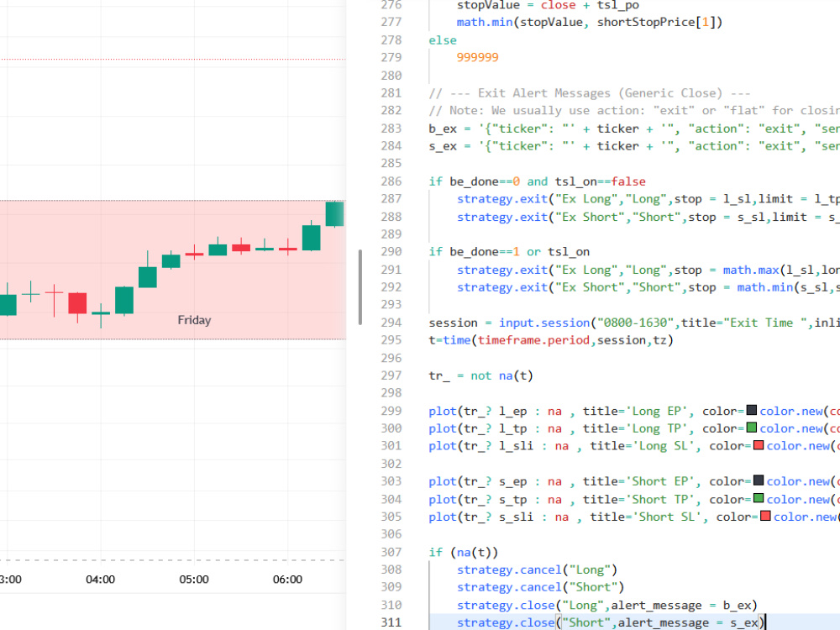Viewport: 840px width, 630px height.
Task: Click 'tr_' definition on line 297
Action: (x=439, y=375)
